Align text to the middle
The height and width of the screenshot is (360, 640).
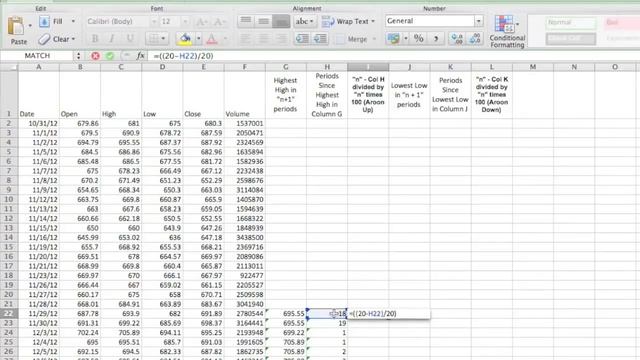pyautogui.click(x=264, y=21)
